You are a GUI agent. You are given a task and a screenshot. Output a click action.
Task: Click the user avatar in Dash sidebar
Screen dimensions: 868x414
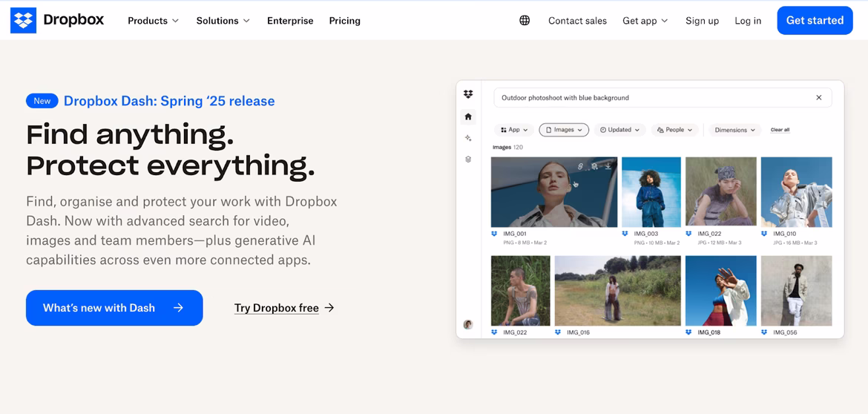468,324
